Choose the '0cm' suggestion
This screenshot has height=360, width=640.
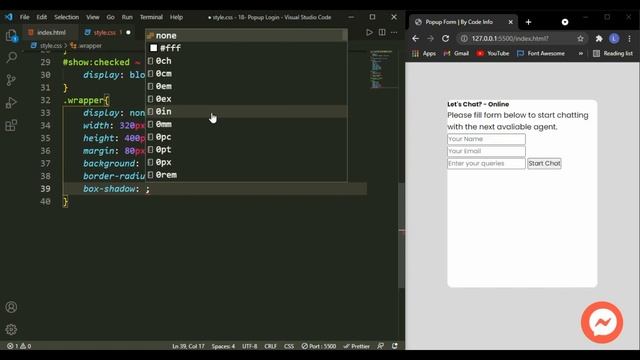point(247,73)
